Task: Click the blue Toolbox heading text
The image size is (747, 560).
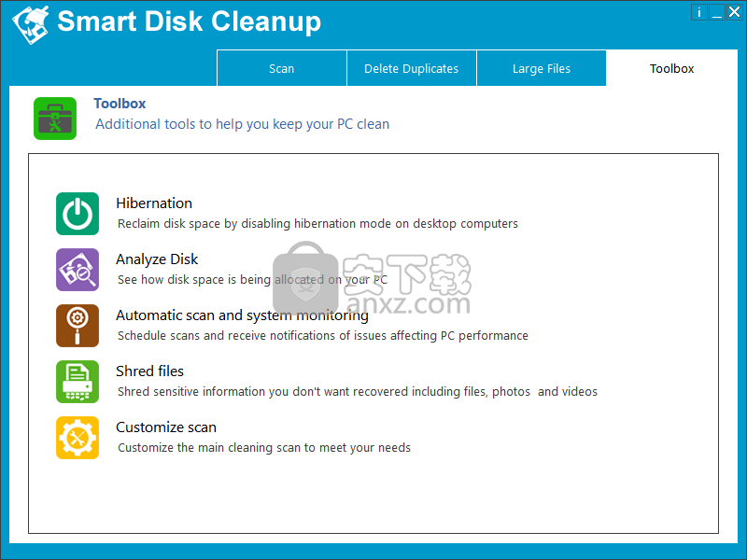Action: (120, 104)
